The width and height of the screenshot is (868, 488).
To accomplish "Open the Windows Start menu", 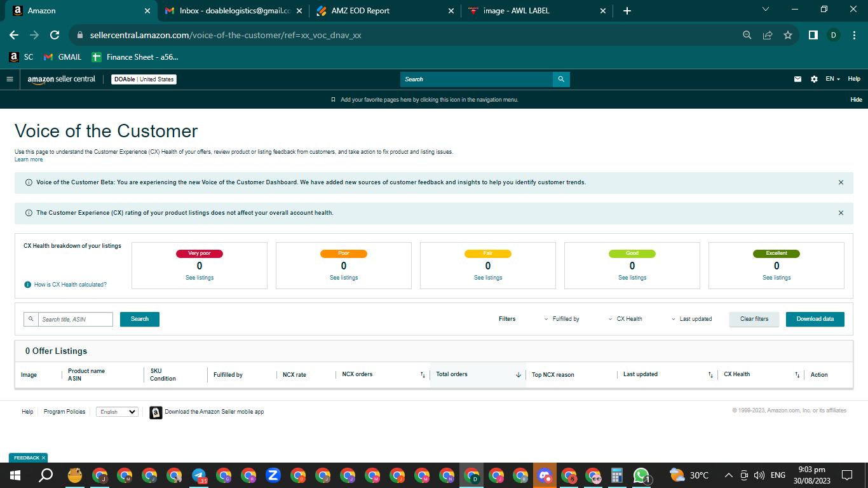I will click(x=15, y=475).
